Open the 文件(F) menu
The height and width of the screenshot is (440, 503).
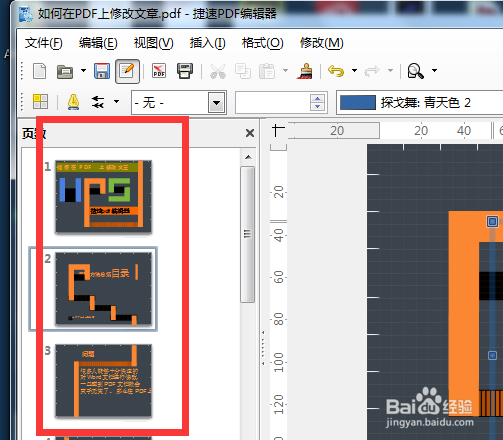click(44, 43)
